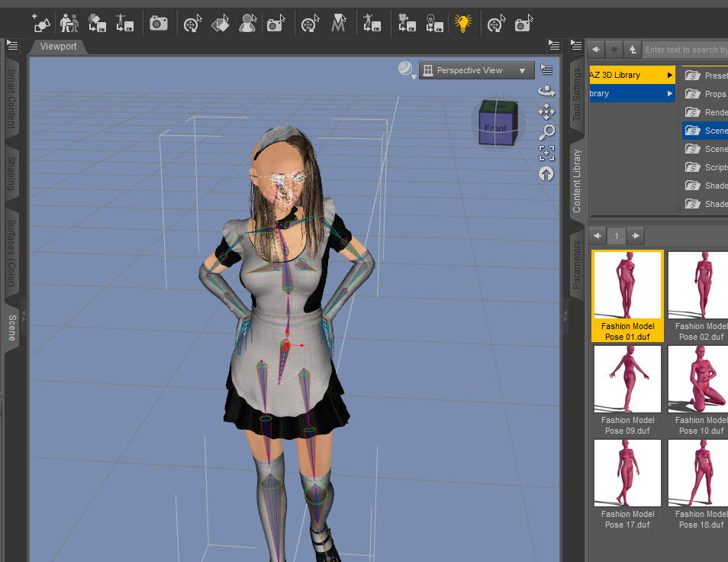Select the Pan viewport control
The width and height of the screenshot is (728, 562).
546,111
